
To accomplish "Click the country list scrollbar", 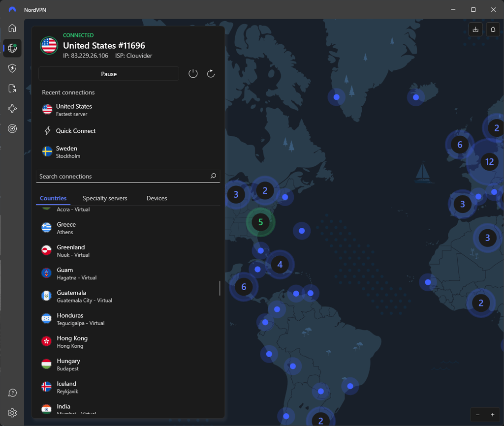I will click(x=220, y=288).
